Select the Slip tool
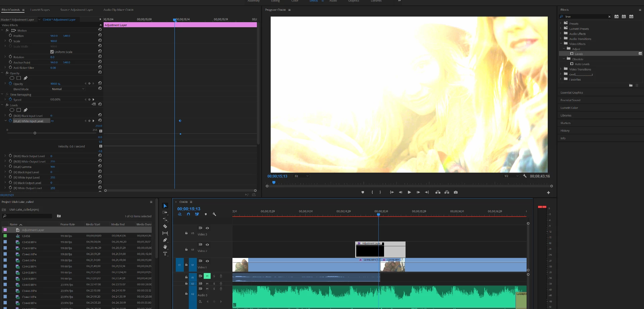The width and height of the screenshot is (644, 309). [x=165, y=233]
